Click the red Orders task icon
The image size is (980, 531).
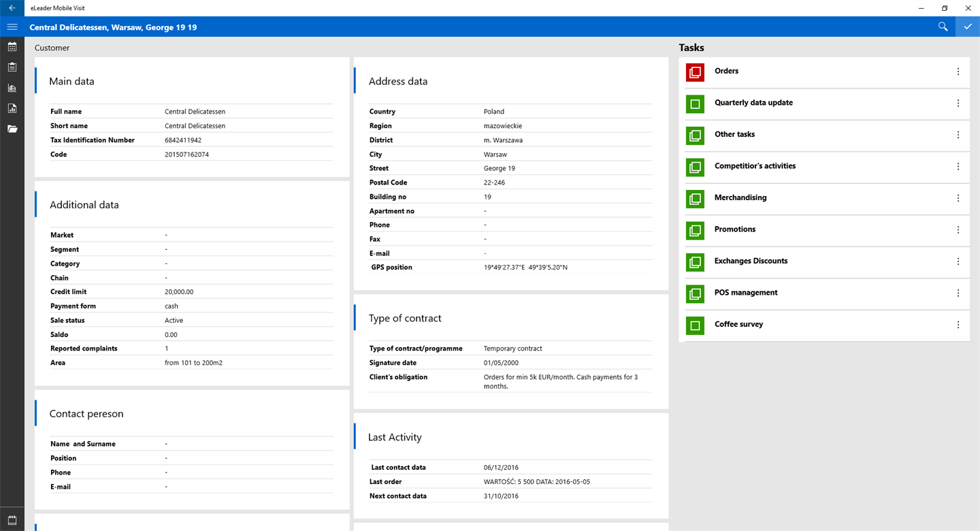pos(695,72)
